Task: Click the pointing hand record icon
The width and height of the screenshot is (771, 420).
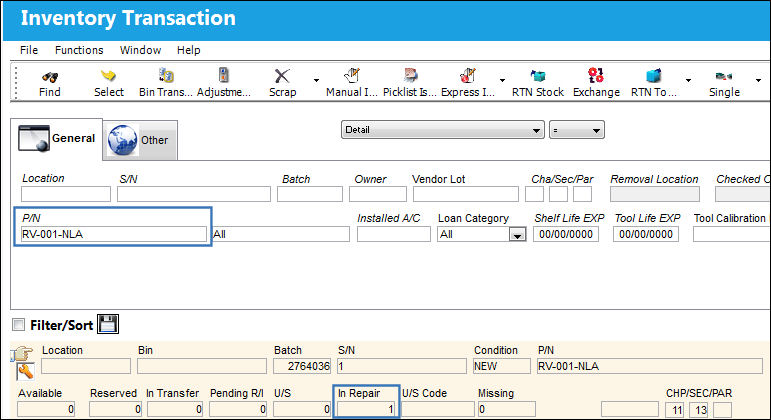Action: coord(22,353)
